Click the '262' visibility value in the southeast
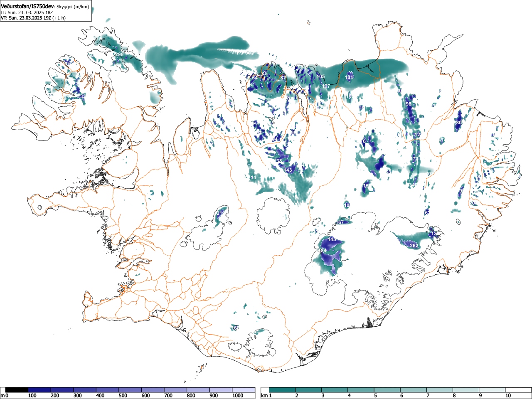Image resolution: width=532 pixels, height=399 pixels. pos(414,246)
